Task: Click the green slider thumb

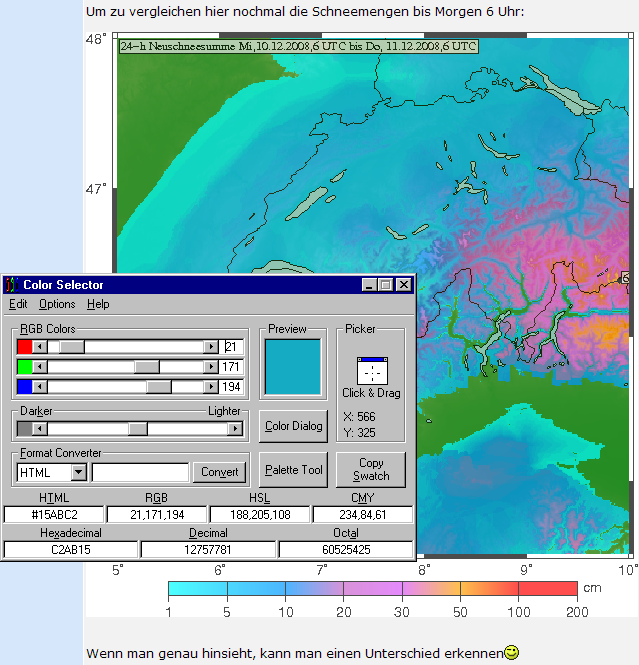Action: tap(146, 366)
